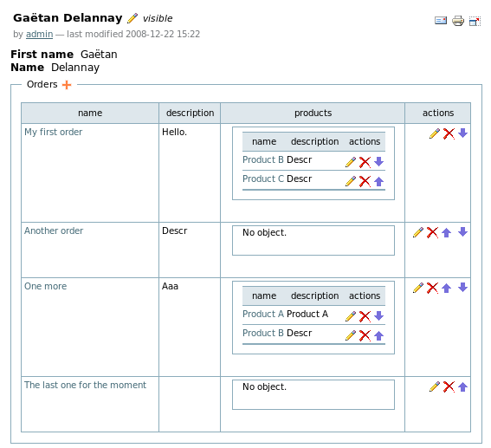The image size is (491, 448).
Task: Open the Product A link
Action: coord(263,314)
